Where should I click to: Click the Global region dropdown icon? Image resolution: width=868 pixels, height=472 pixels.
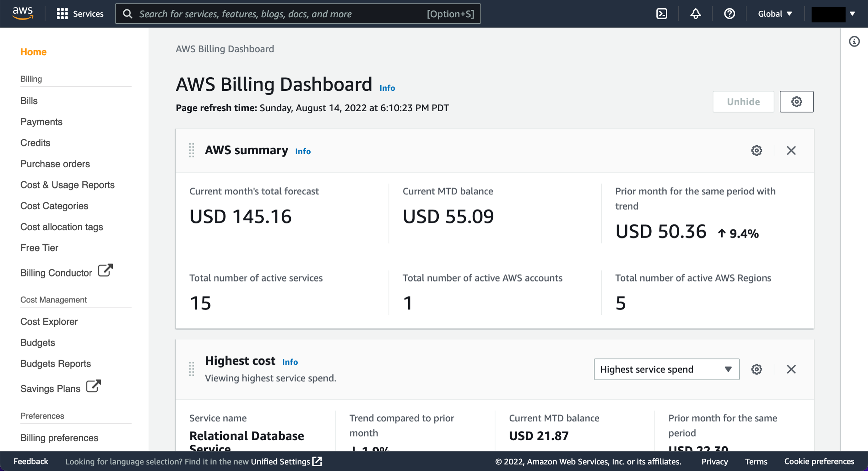[790, 13]
